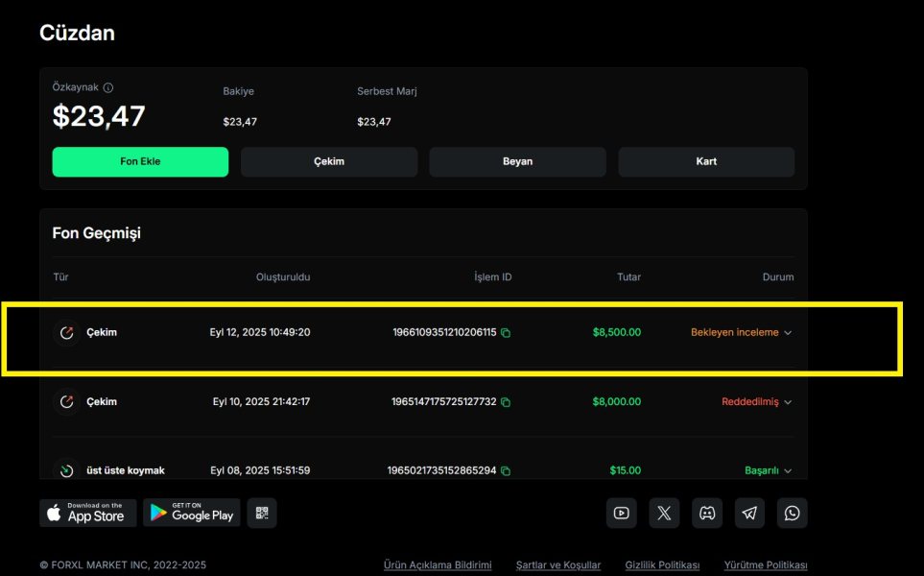Click the date Eyl 12, 2025 10:49:20
Image resolution: width=924 pixels, height=576 pixels.
(260, 332)
